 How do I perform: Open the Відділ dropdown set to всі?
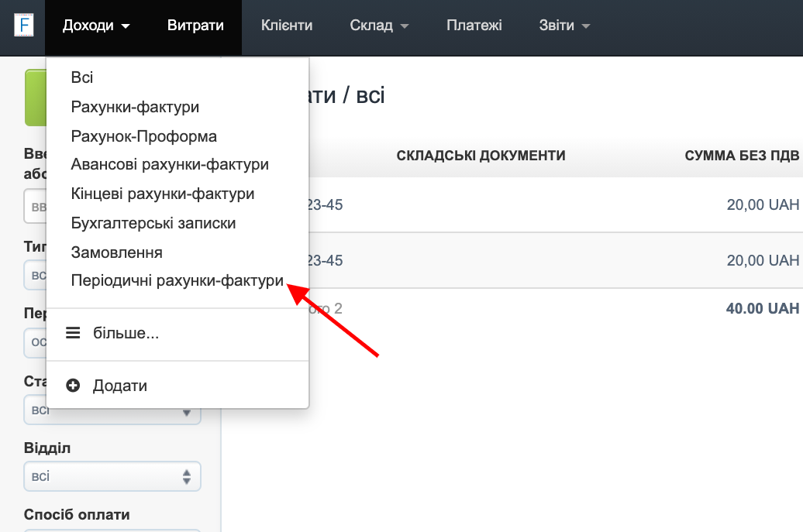[112, 476]
